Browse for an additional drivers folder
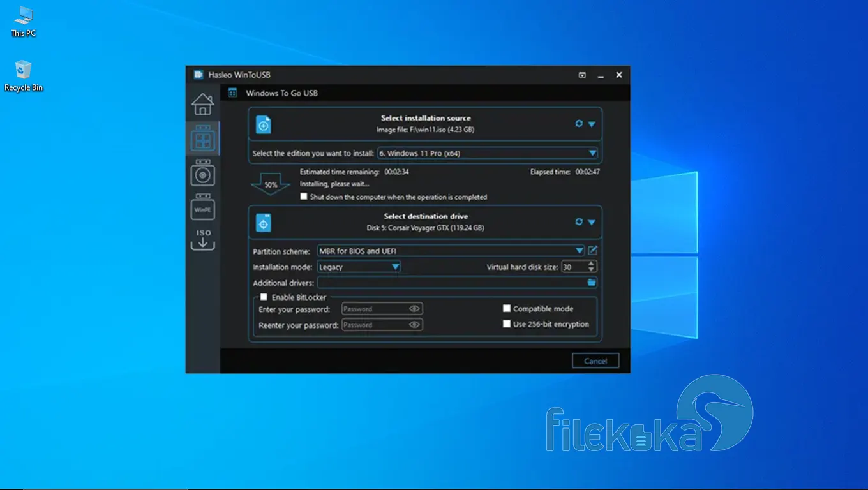868x490 pixels. click(x=592, y=282)
